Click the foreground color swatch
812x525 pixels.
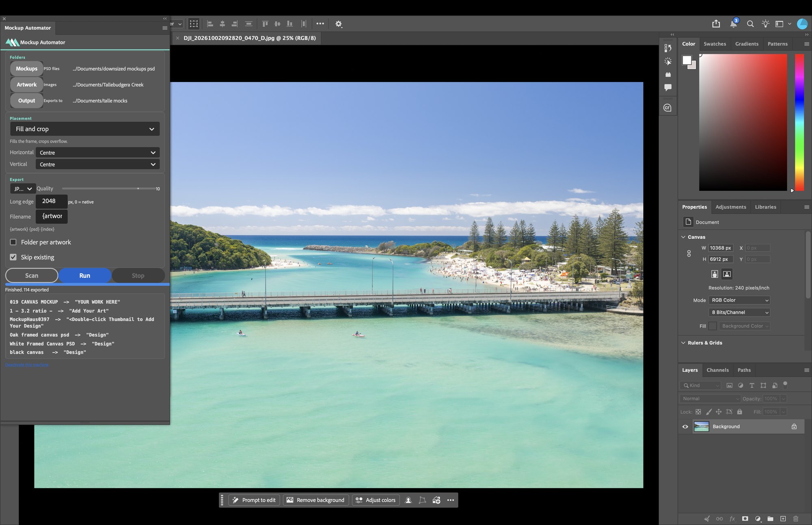(687, 60)
